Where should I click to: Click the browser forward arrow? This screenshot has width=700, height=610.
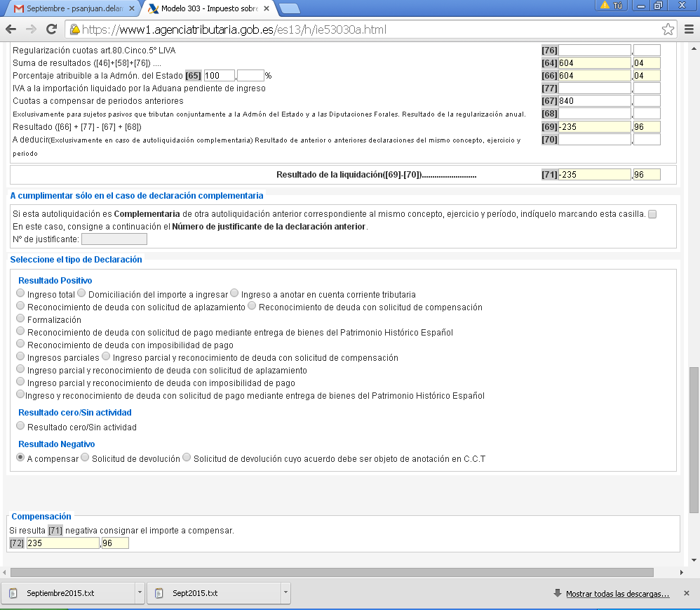click(x=31, y=29)
